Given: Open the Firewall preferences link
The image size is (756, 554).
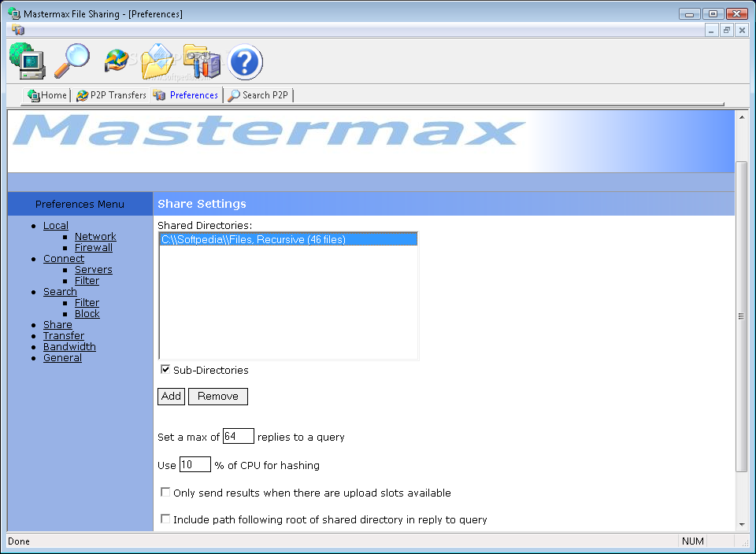Looking at the screenshot, I should tap(94, 248).
